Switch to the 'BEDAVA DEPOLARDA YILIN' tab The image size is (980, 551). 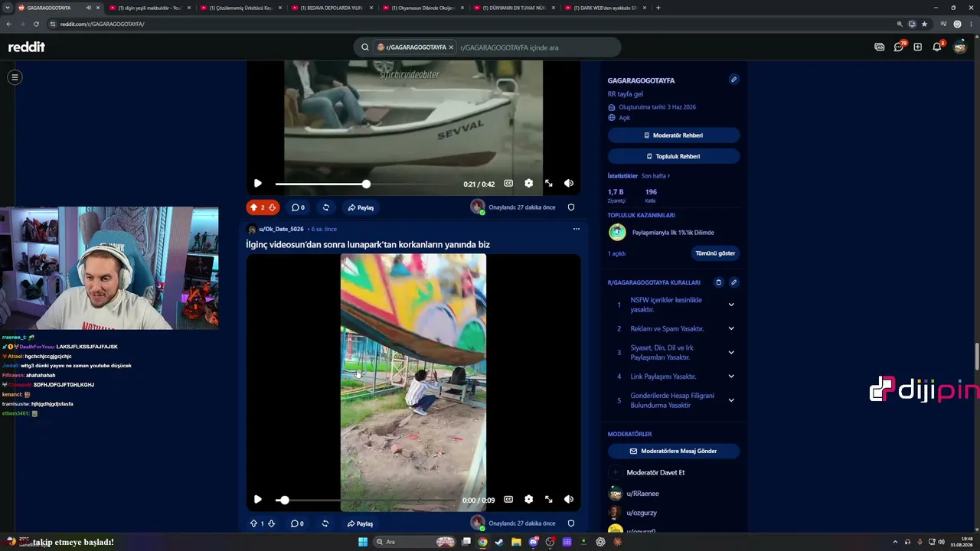331,8
